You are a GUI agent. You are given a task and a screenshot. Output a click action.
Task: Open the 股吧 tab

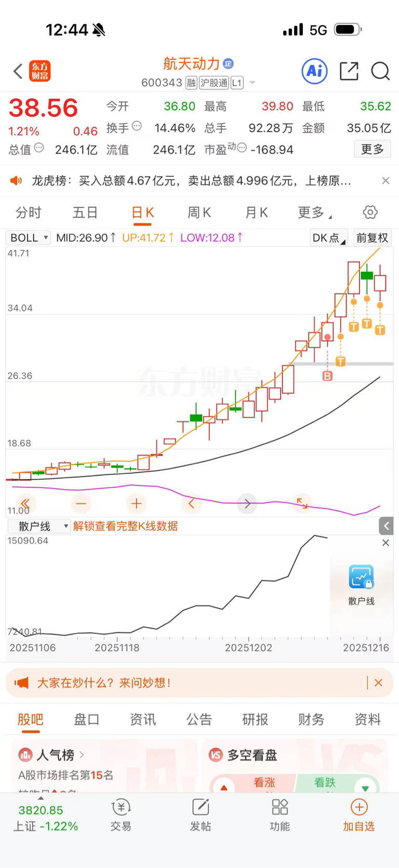coord(31,720)
